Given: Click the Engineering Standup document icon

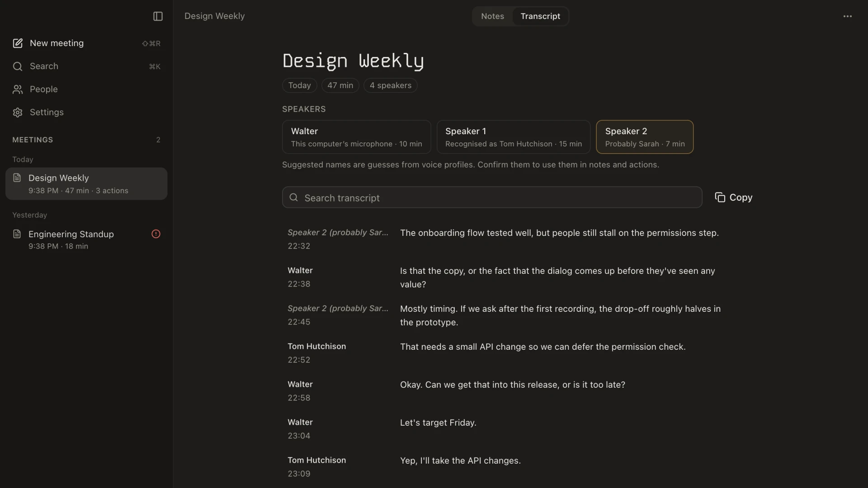Looking at the screenshot, I should coord(17,234).
